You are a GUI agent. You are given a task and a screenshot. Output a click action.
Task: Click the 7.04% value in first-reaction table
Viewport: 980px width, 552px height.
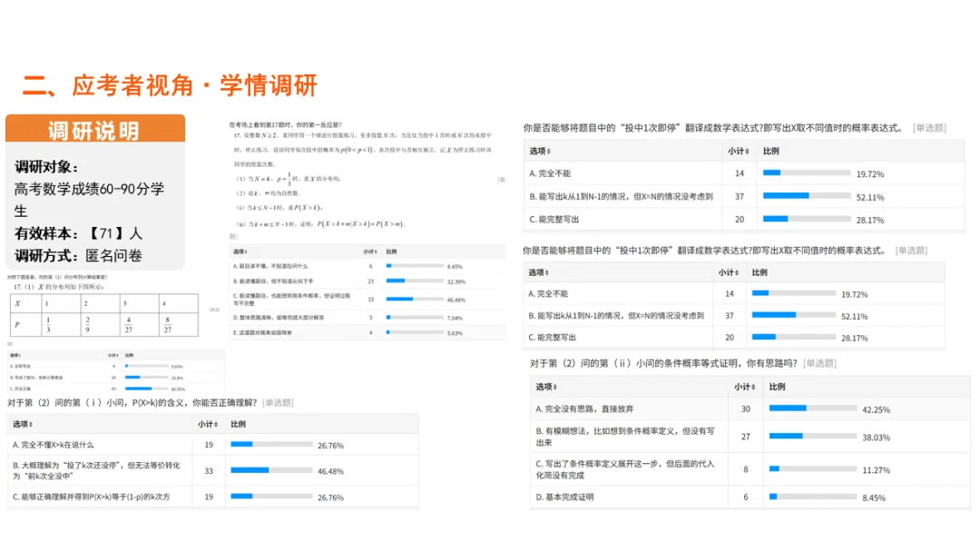[455, 318]
